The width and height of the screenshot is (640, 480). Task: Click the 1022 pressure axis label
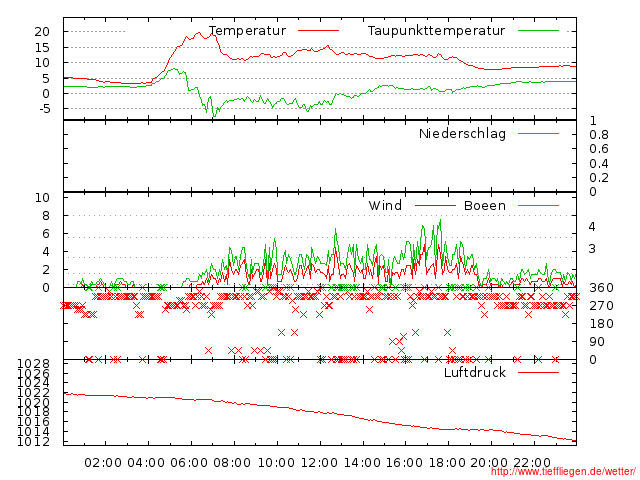(x=33, y=393)
